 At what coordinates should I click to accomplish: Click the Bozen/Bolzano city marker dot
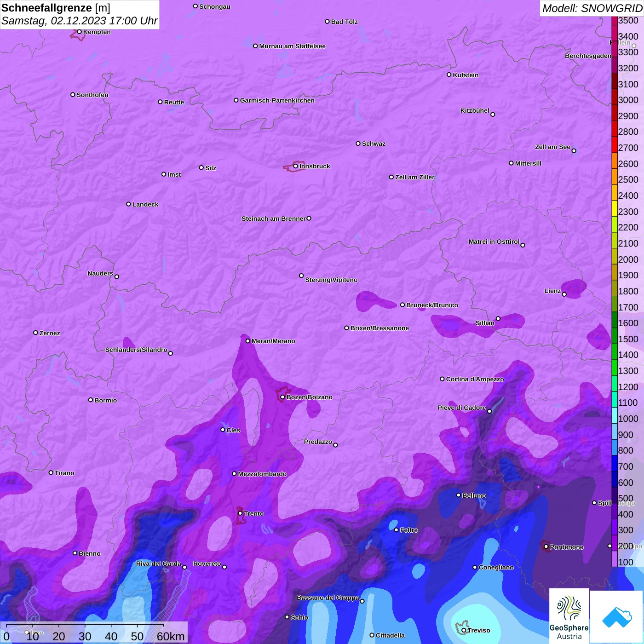pos(282,397)
